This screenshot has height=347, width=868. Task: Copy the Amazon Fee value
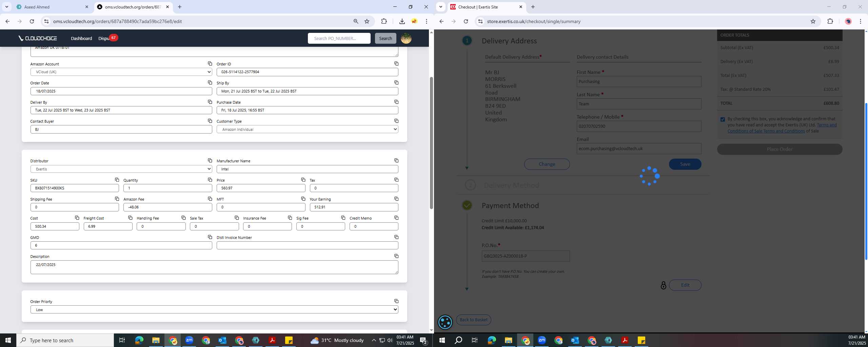tap(210, 199)
